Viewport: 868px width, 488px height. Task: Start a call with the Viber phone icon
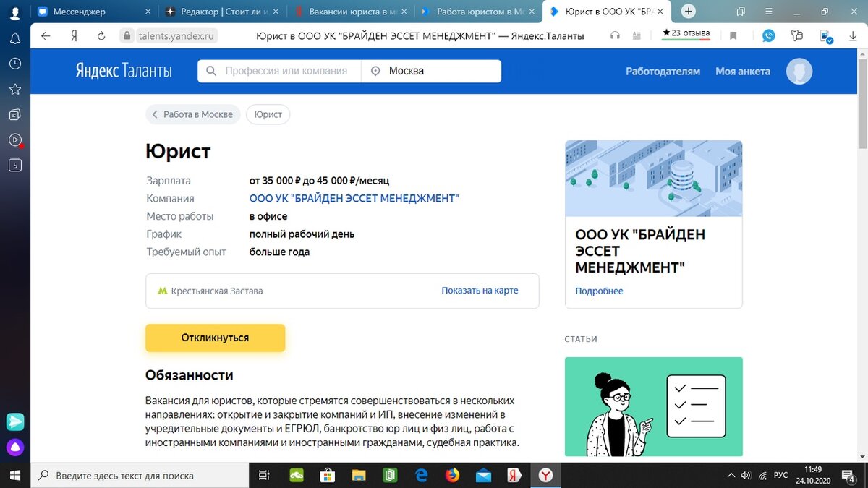(x=768, y=35)
